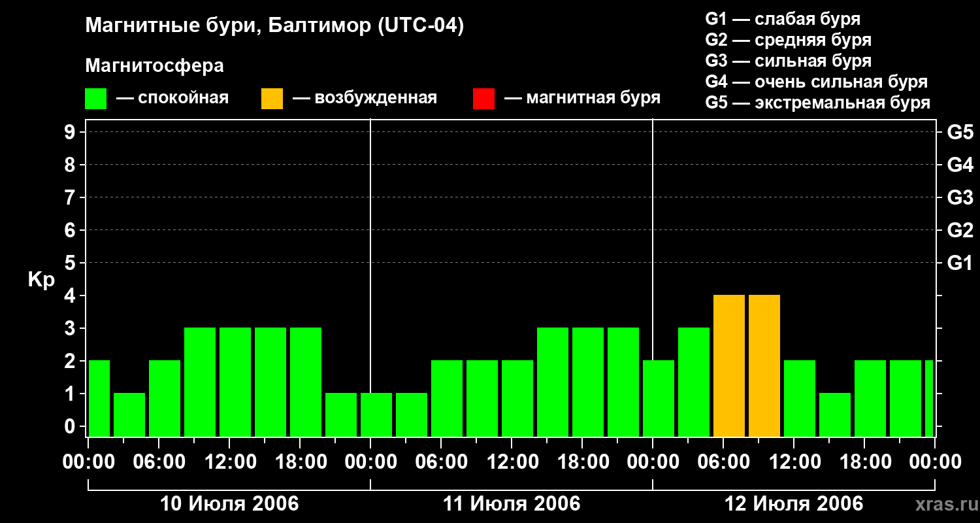
Task: Click the 10 Июля 2006 date label
Action: click(229, 504)
